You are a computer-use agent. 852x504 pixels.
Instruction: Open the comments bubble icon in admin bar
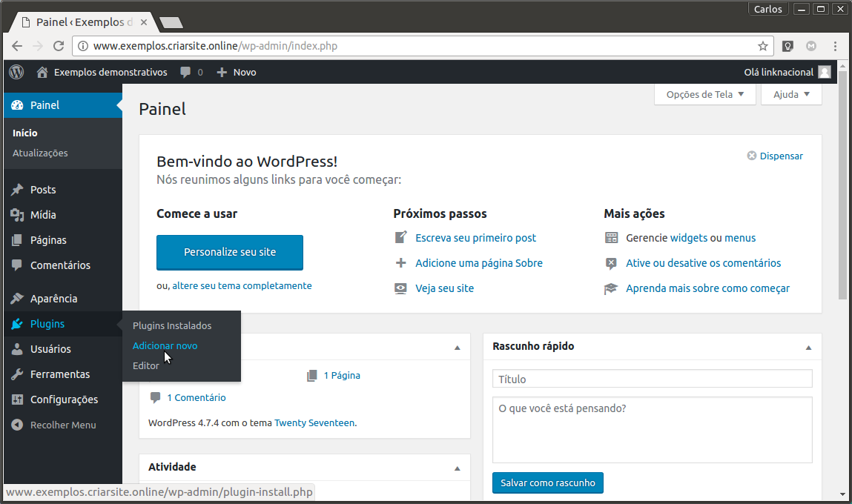185,73
